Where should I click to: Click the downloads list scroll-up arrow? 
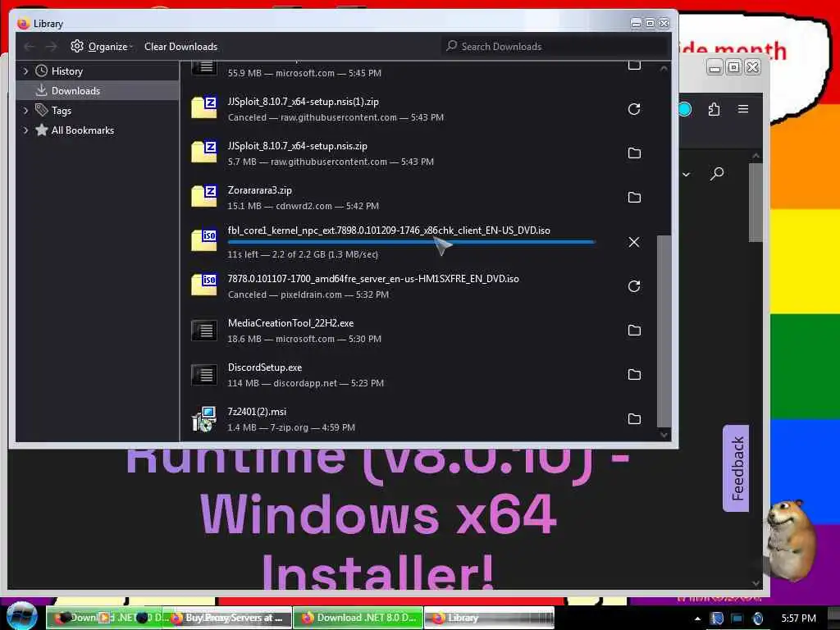[x=664, y=69]
